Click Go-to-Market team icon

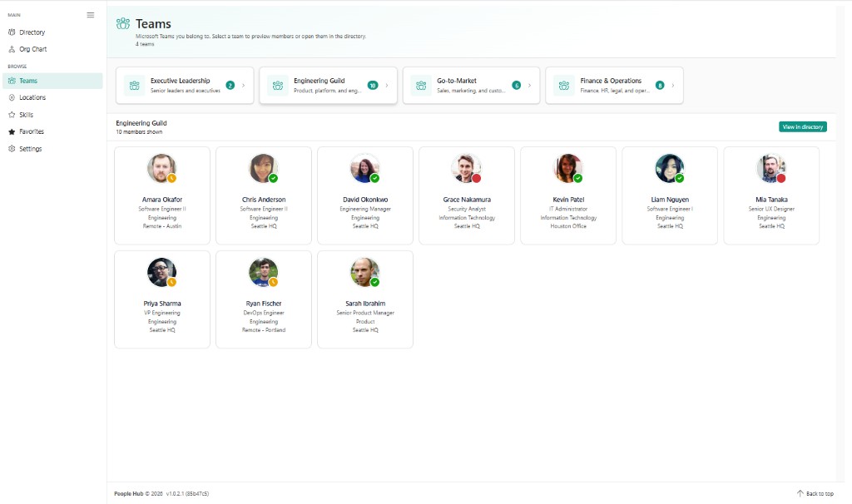(x=420, y=86)
